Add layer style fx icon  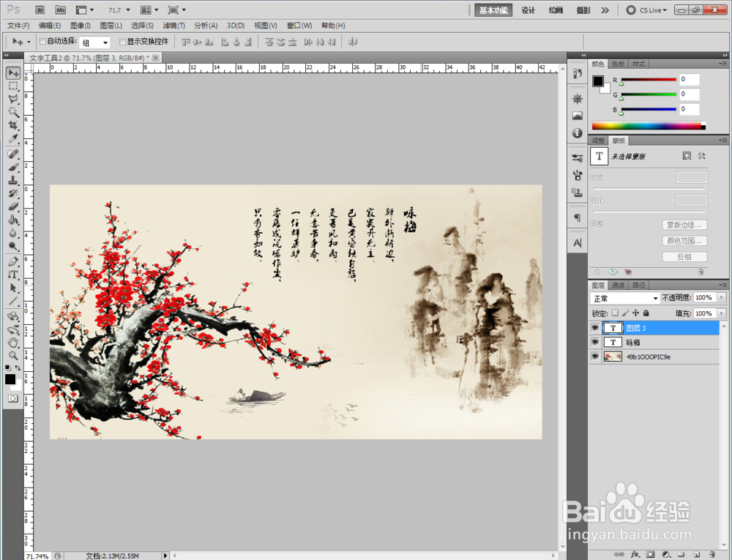635,554
